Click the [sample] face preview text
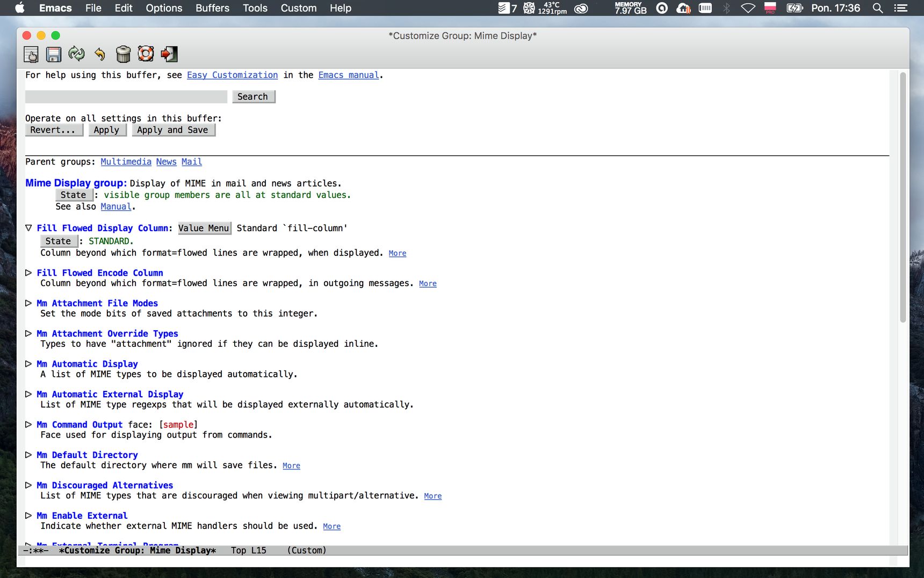924x578 pixels. click(178, 425)
